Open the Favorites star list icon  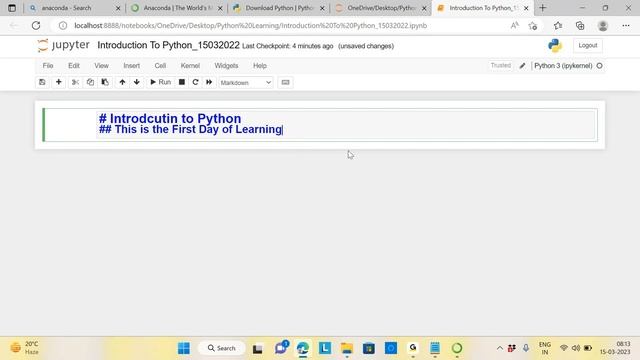click(558, 25)
